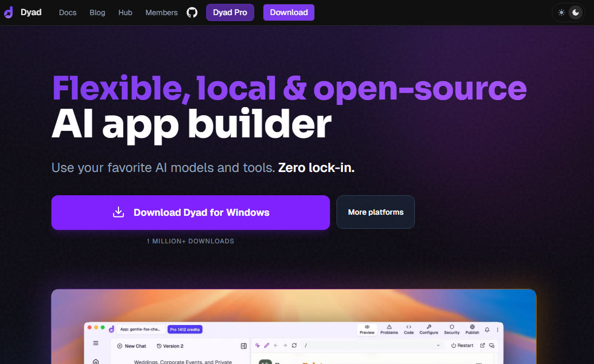The width and height of the screenshot is (594, 364).
Task: Open Dyad Pro from the navbar
Action: [x=230, y=12]
